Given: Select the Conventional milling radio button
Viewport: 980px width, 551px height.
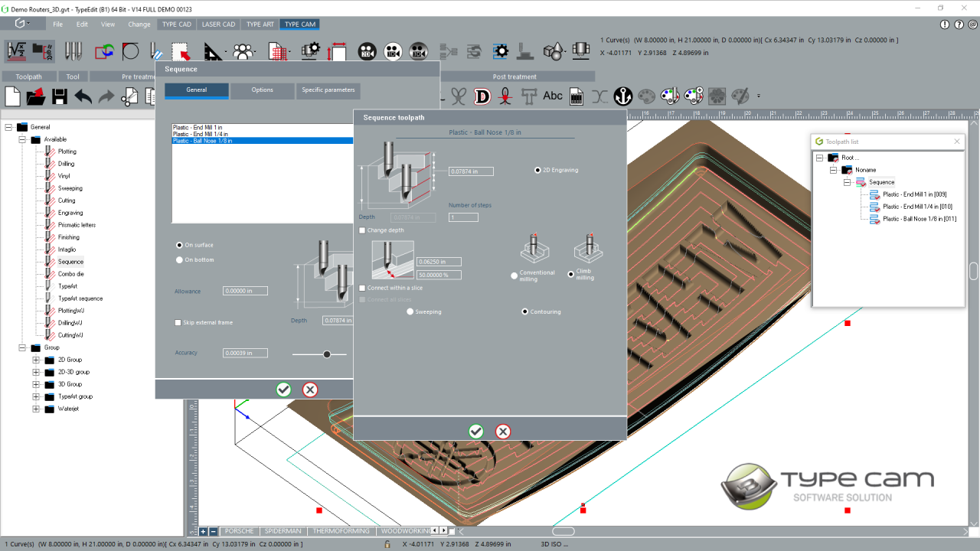Looking at the screenshot, I should [514, 276].
